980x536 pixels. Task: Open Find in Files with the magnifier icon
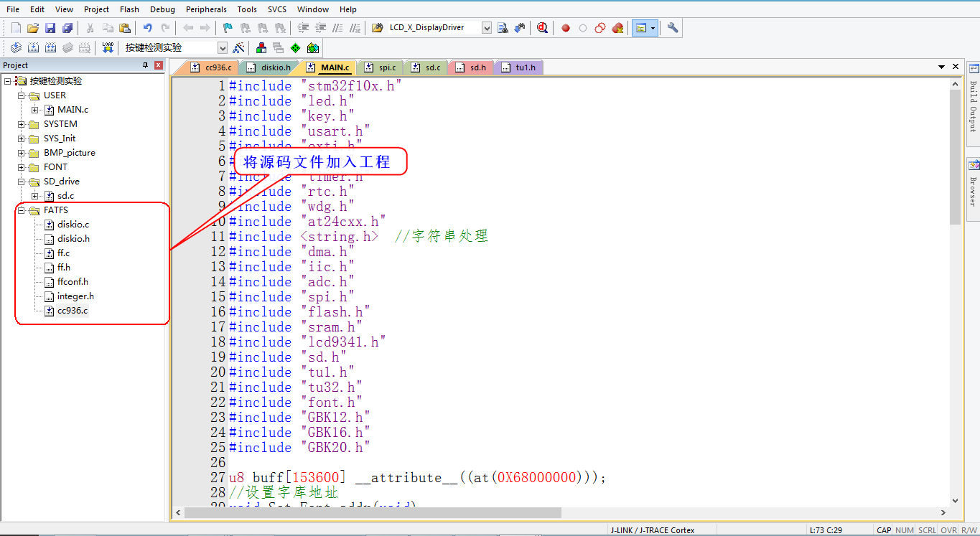[x=543, y=27]
